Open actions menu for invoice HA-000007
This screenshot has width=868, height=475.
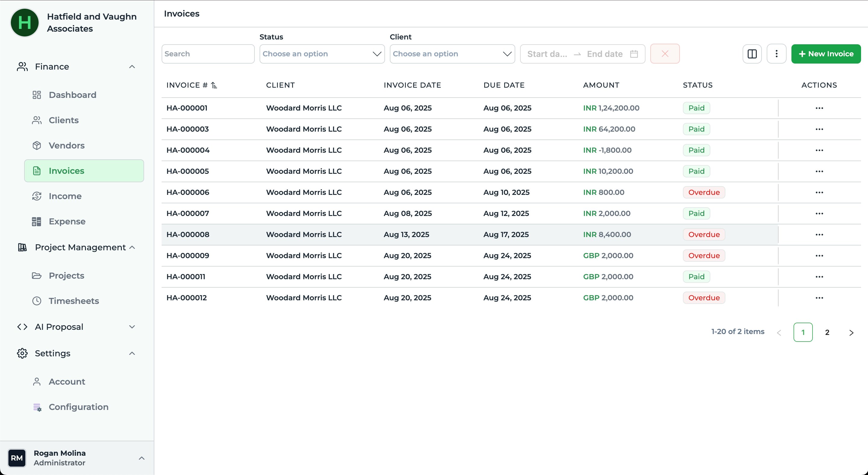pos(819,214)
